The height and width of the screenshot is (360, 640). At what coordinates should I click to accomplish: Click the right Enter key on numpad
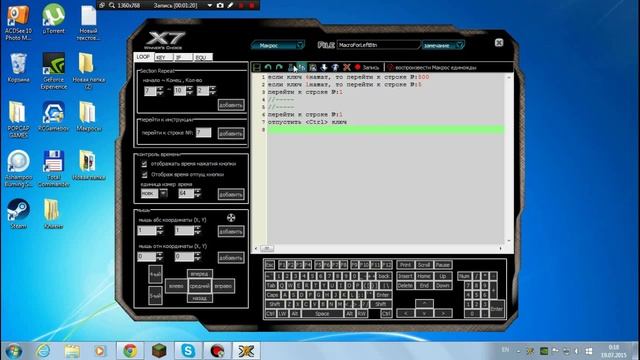[497, 309]
